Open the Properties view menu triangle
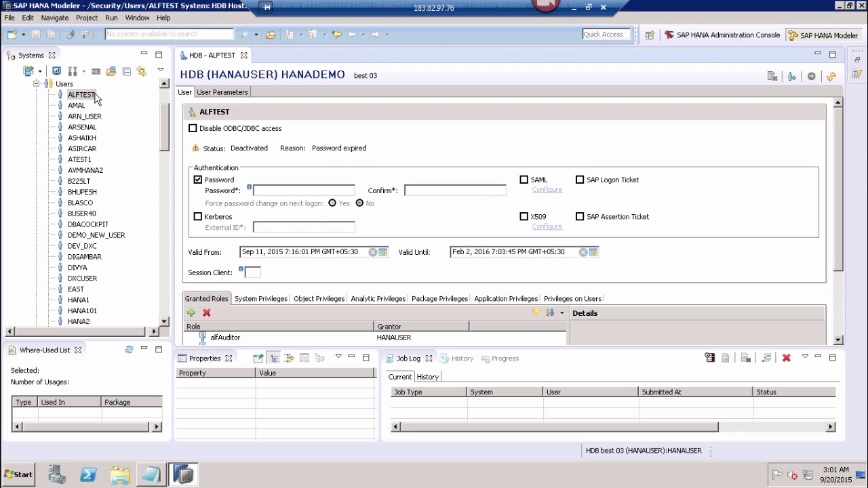Viewport: 868px width, 488px height. pyautogui.click(x=338, y=357)
